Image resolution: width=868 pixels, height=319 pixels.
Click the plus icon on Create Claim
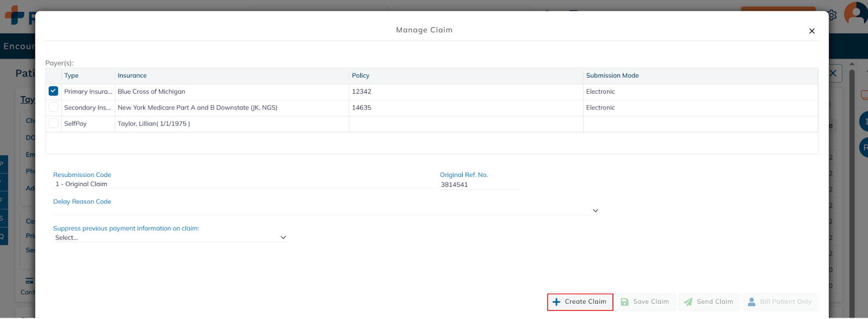click(556, 302)
